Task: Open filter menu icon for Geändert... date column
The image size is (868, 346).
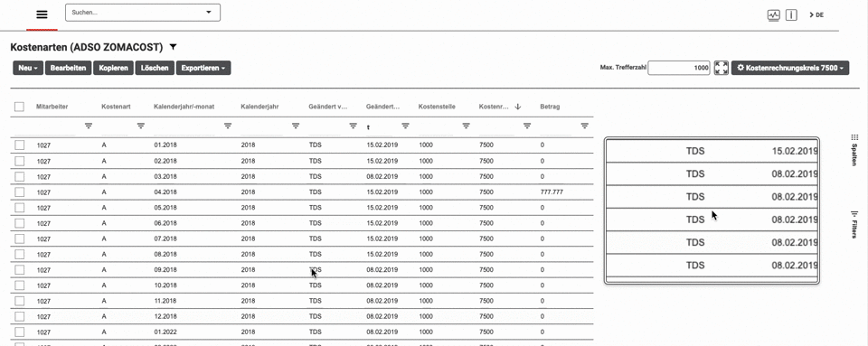Action: (x=405, y=126)
